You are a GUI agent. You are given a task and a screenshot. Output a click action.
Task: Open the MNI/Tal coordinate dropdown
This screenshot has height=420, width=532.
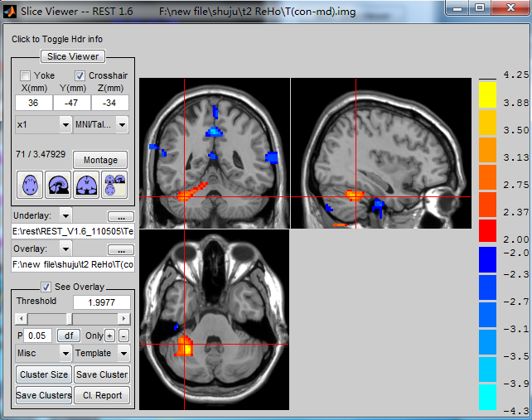click(x=101, y=125)
